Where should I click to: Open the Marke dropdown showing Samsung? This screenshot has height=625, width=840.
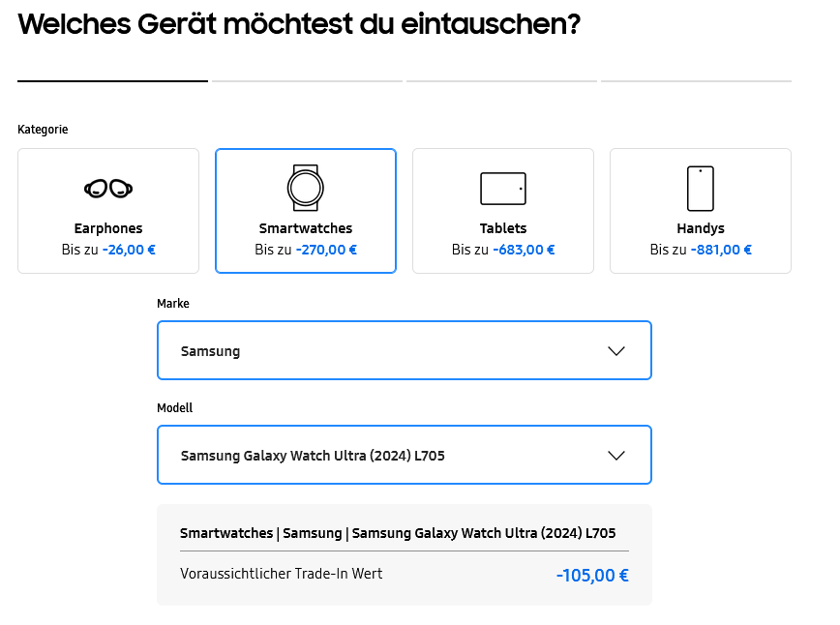[404, 350]
